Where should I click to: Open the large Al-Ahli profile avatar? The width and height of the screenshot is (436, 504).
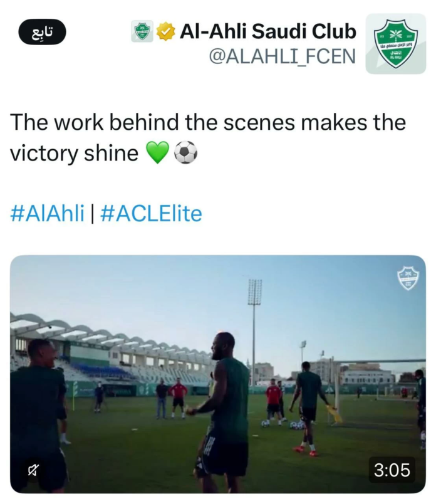coord(396,44)
